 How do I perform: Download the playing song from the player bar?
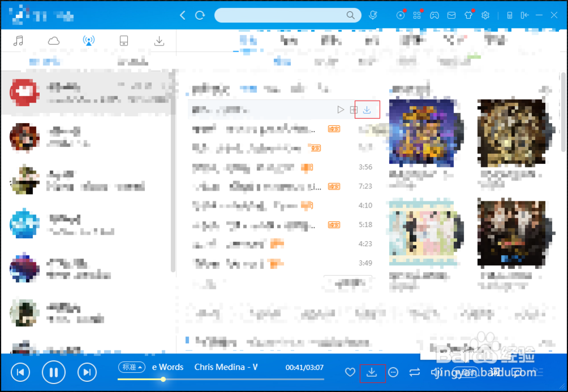click(371, 372)
